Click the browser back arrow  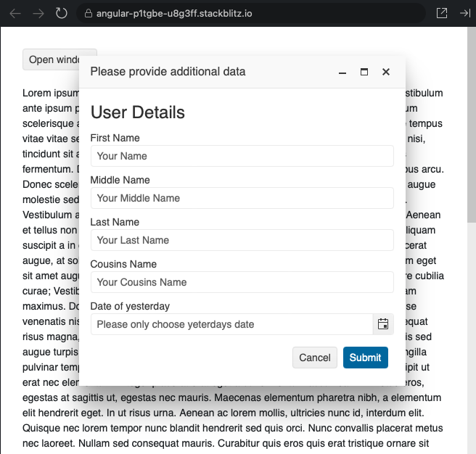coord(15,13)
